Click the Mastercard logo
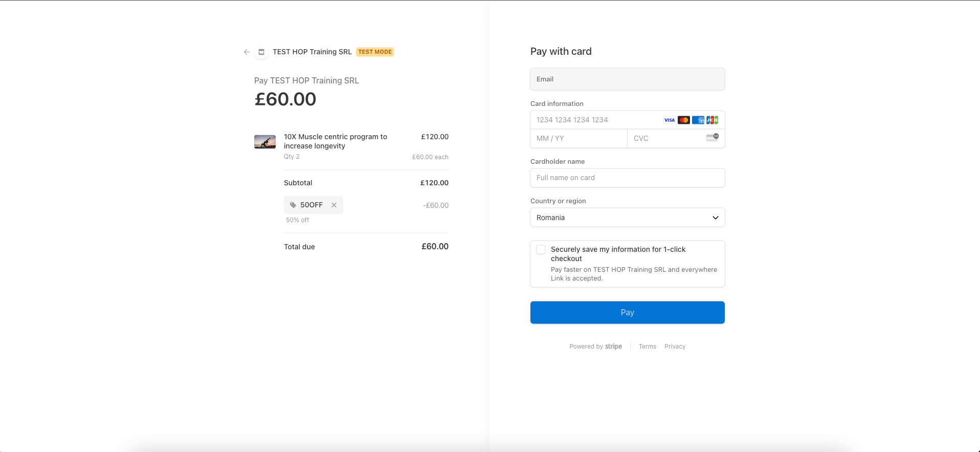The image size is (980, 452). [x=683, y=120]
